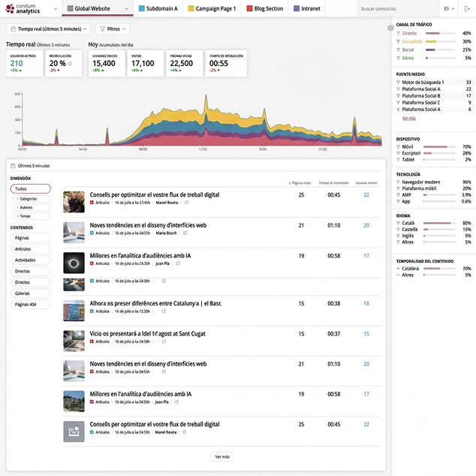The image size is (476, 476).
Task: Click filter funnel icon next to Directo
Action: tap(398, 33)
